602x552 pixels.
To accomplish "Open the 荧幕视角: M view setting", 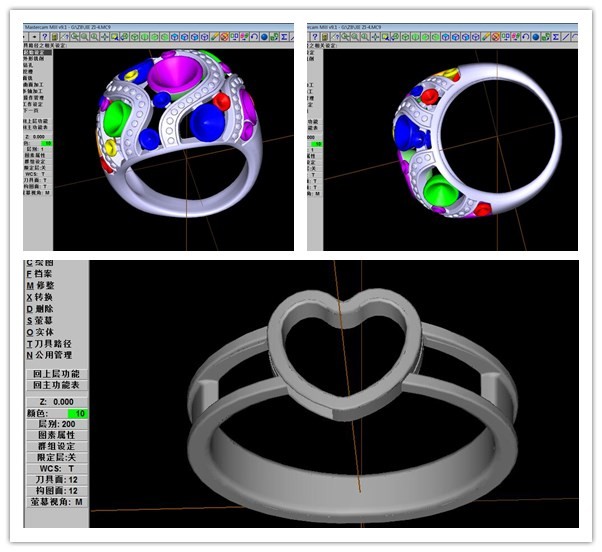I will click(56, 502).
